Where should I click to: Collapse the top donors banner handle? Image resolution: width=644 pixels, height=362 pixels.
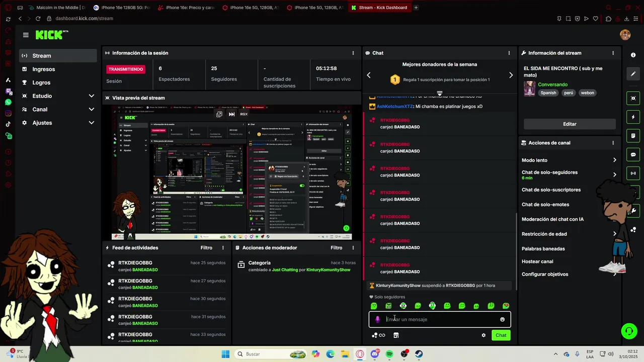[439, 94]
